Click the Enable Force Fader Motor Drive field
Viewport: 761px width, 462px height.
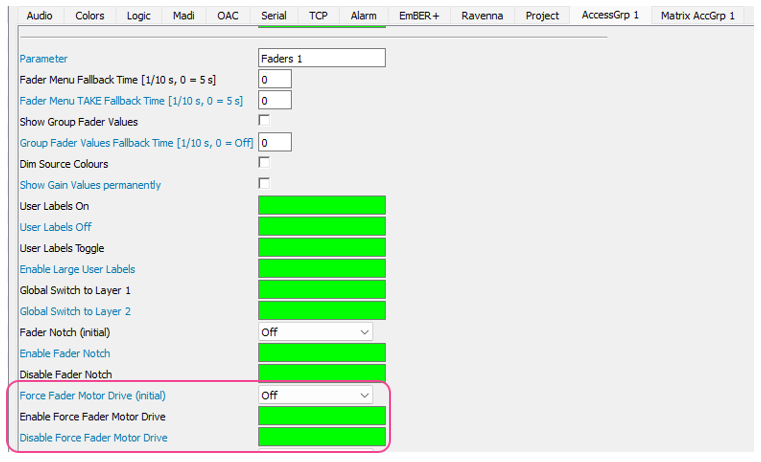(x=321, y=416)
